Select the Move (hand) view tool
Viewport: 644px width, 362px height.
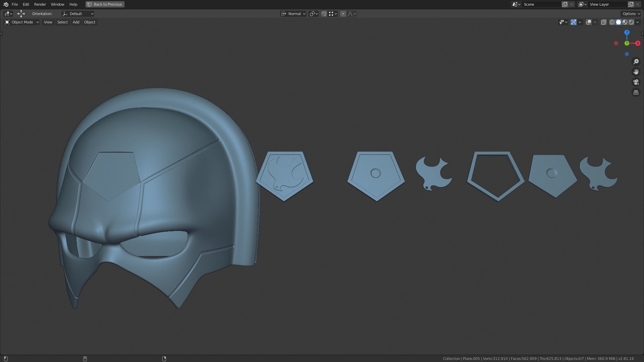tap(636, 71)
